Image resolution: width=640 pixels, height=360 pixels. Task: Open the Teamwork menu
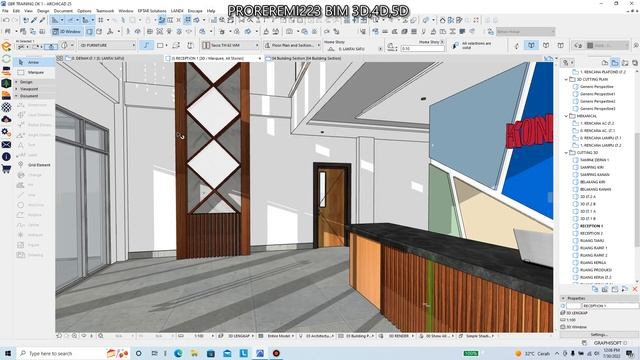(x=105, y=11)
